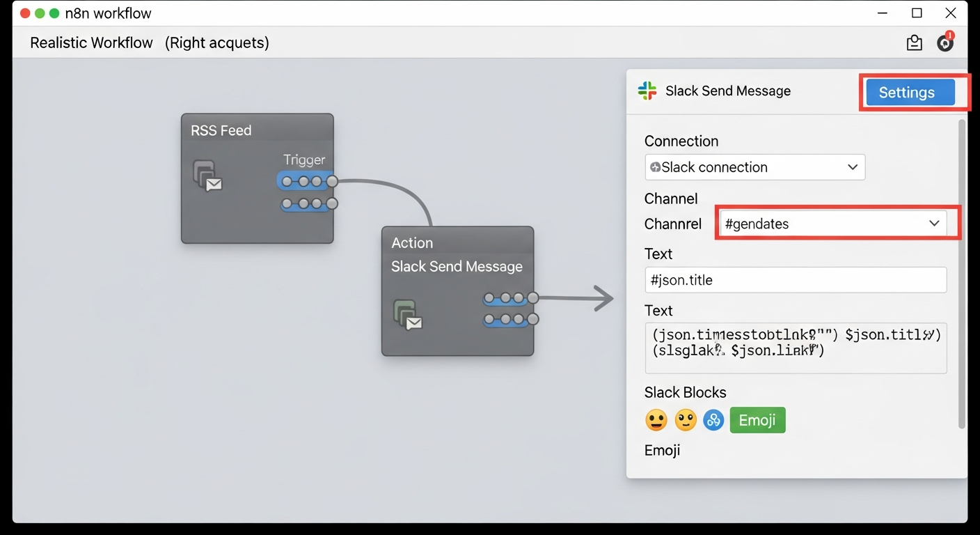This screenshot has width=980, height=535.
Task: Click the multiline Text expression box
Action: [796, 348]
